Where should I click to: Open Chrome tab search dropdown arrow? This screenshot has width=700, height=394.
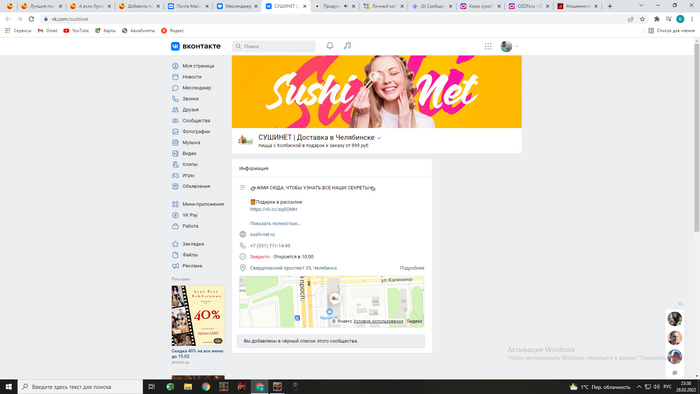[x=641, y=6]
